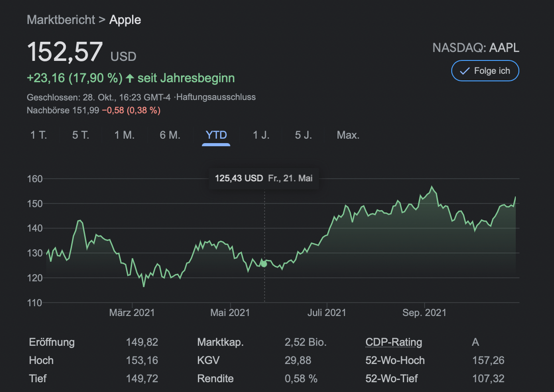Click the Marktkap. value 2,52 Bio.
The width and height of the screenshot is (554, 392).
(305, 342)
